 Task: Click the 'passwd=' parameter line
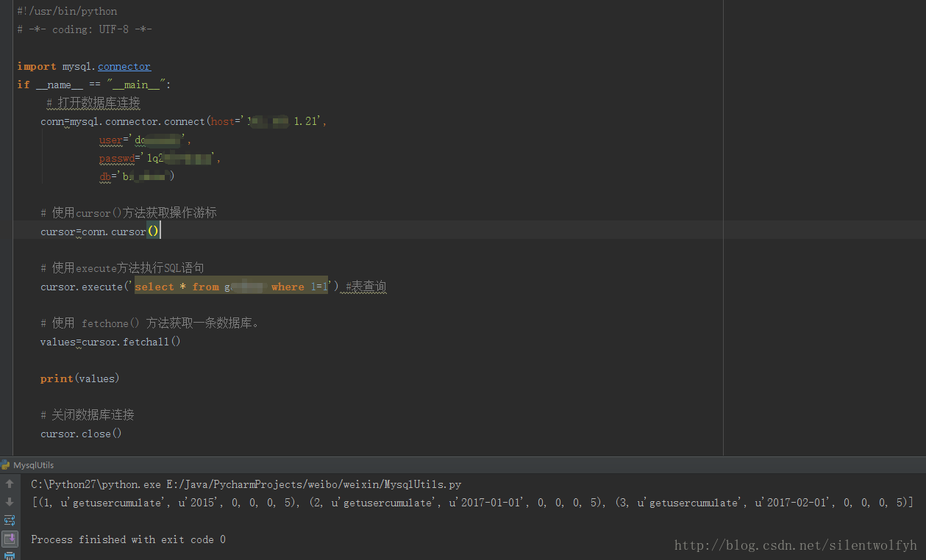160,158
